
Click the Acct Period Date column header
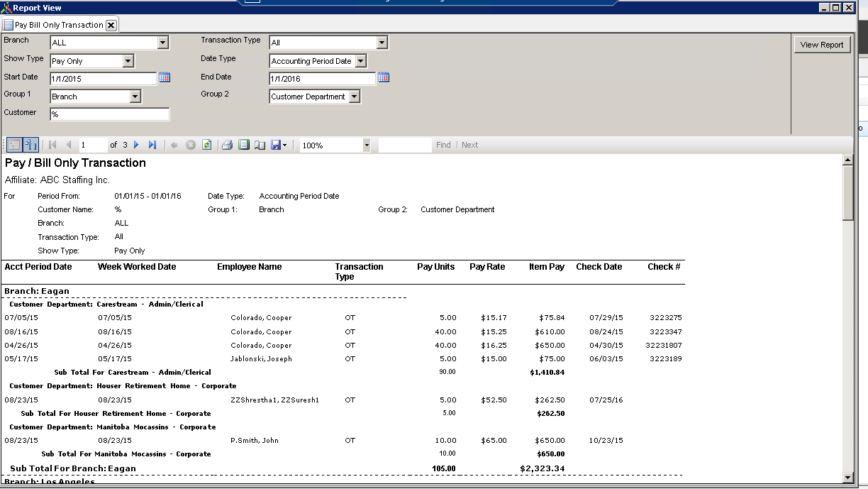pos(38,267)
